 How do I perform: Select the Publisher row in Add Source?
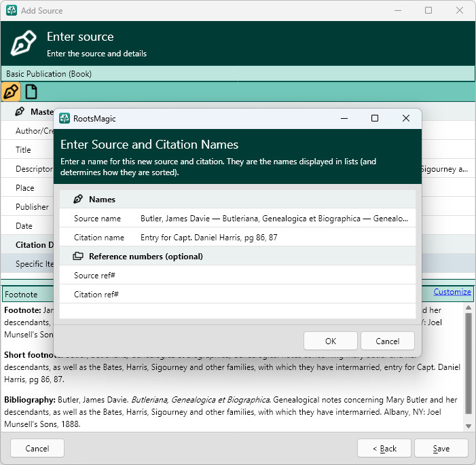27,206
